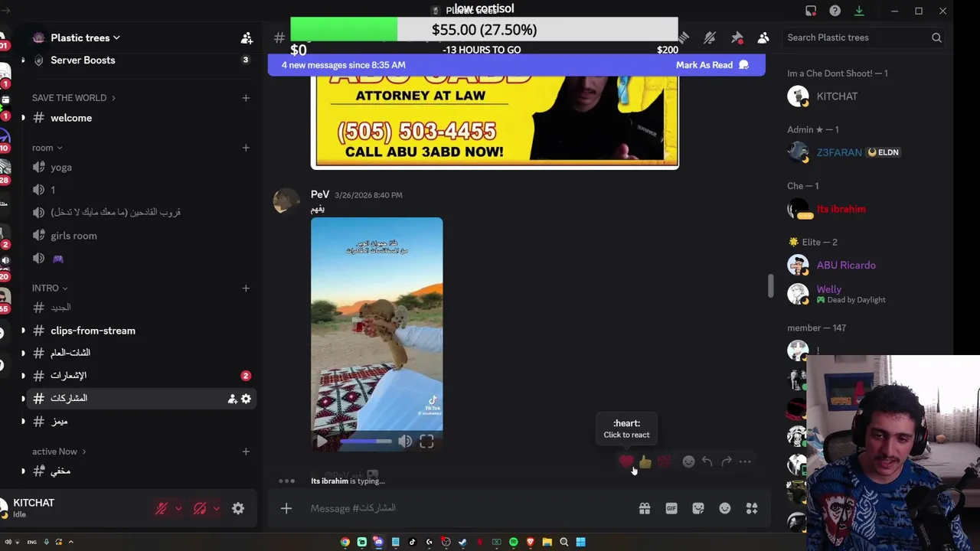Open microphone input options arrow
Image resolution: width=980 pixels, height=551 pixels.
(178, 508)
